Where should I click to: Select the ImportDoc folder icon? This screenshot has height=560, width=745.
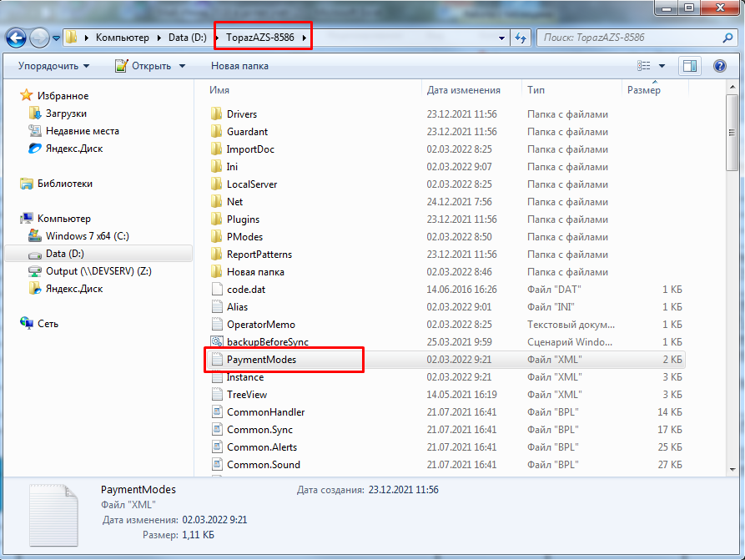pos(217,149)
